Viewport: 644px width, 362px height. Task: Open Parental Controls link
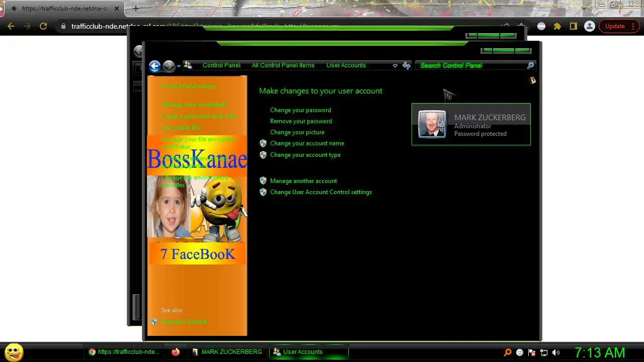point(184,322)
